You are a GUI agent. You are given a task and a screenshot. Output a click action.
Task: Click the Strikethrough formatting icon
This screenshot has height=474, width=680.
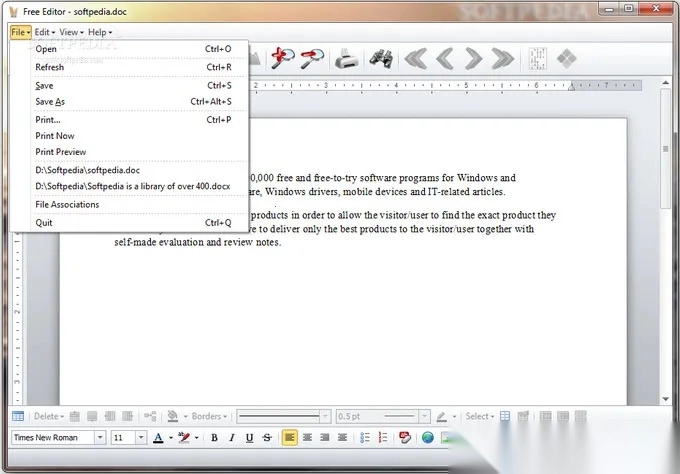pos(267,437)
